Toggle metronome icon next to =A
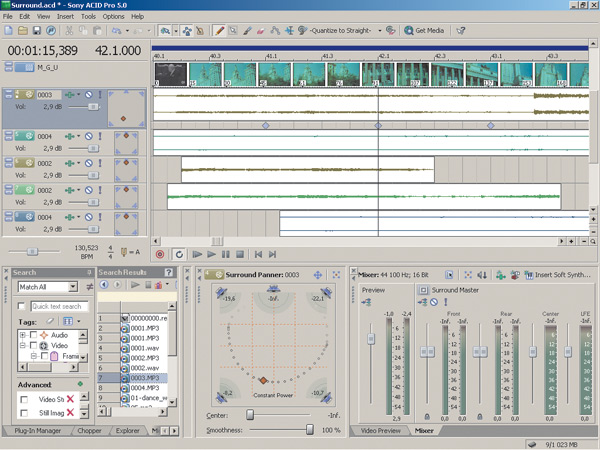This screenshot has width=600, height=450. [x=124, y=252]
